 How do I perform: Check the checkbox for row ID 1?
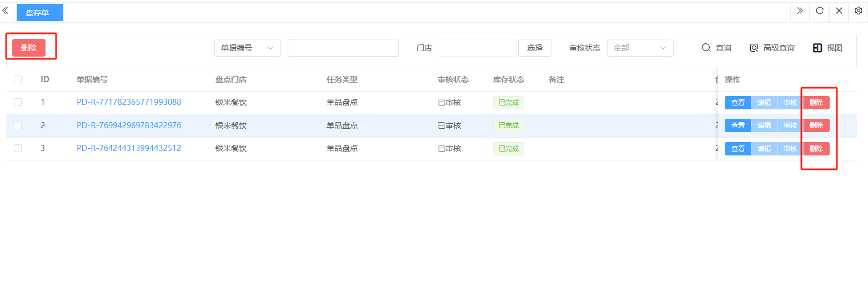coord(18,102)
